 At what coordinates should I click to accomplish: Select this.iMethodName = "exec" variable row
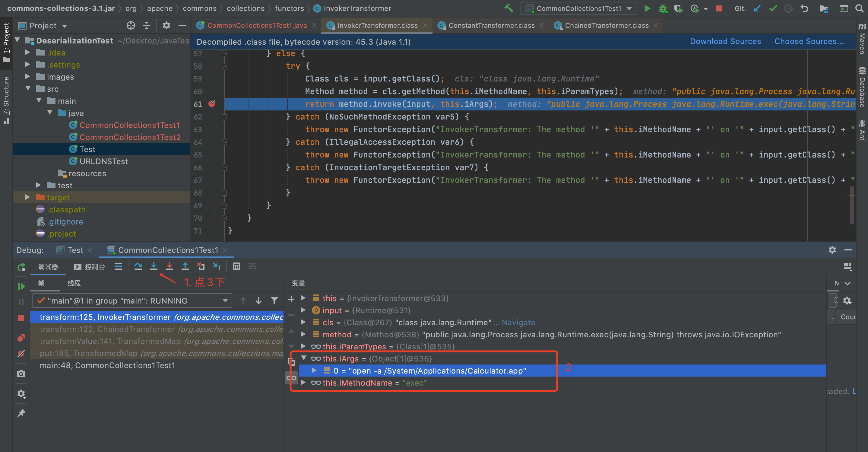pos(562,383)
